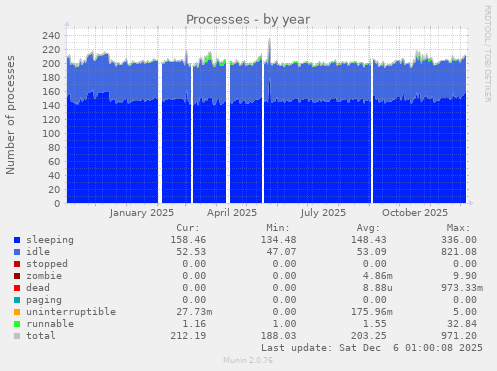This screenshot has height=371, width=497.
Task: Click sleeping minimum value 134.48
Action: click(x=278, y=240)
